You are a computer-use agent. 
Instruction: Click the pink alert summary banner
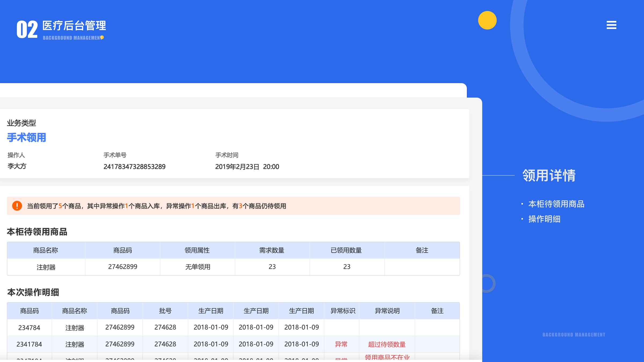coord(233,206)
